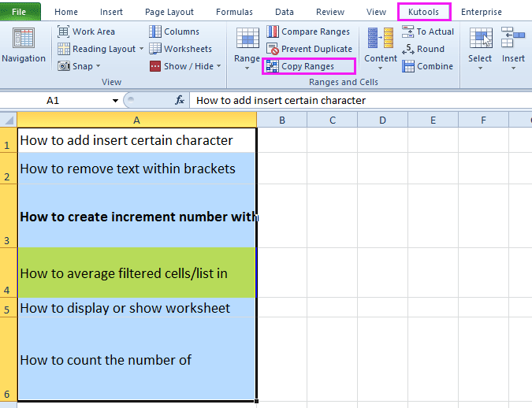
Task: Open the Worksheets tool
Action: [x=180, y=49]
